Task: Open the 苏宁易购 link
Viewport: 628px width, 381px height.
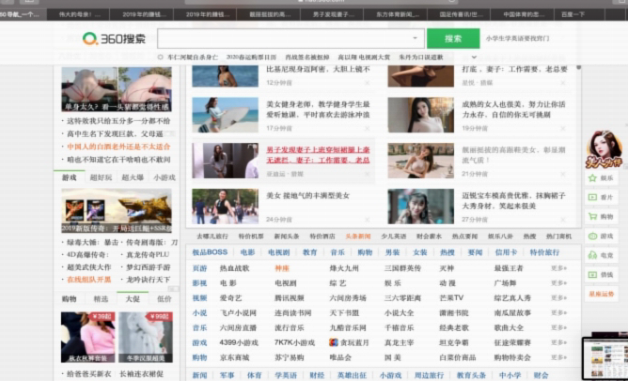Action: pyautogui.click(x=289, y=357)
